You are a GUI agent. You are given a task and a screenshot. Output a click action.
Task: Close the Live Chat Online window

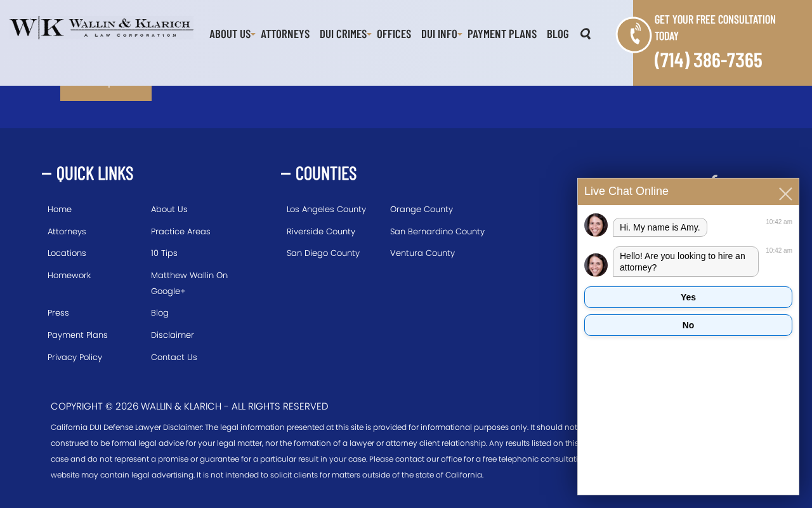(x=785, y=194)
